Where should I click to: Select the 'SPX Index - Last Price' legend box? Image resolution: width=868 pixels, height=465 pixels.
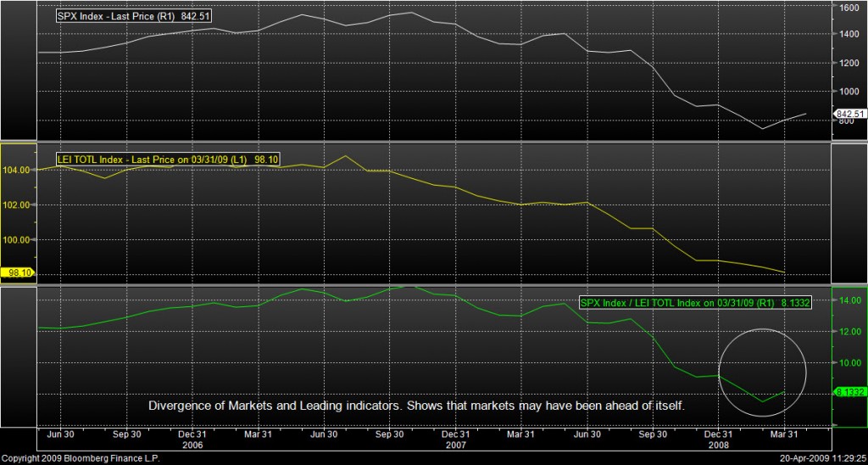(135, 17)
